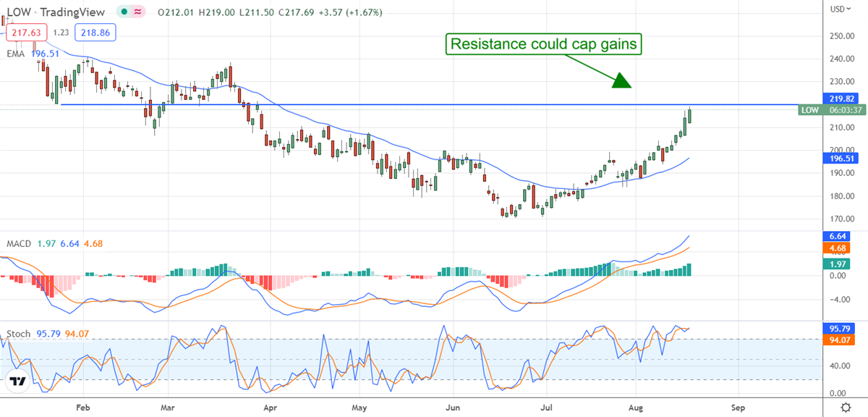Click the -4.00 MACD axis label

click(838, 299)
